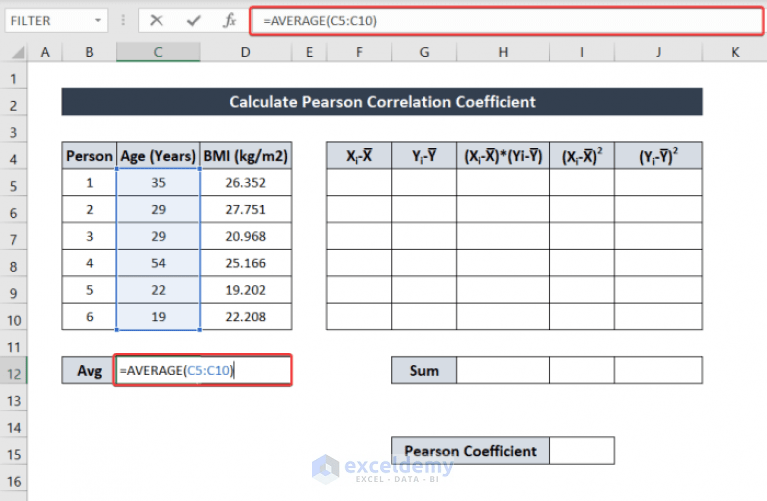Click the BMI cell 26.352
The image size is (767, 501).
(246, 182)
